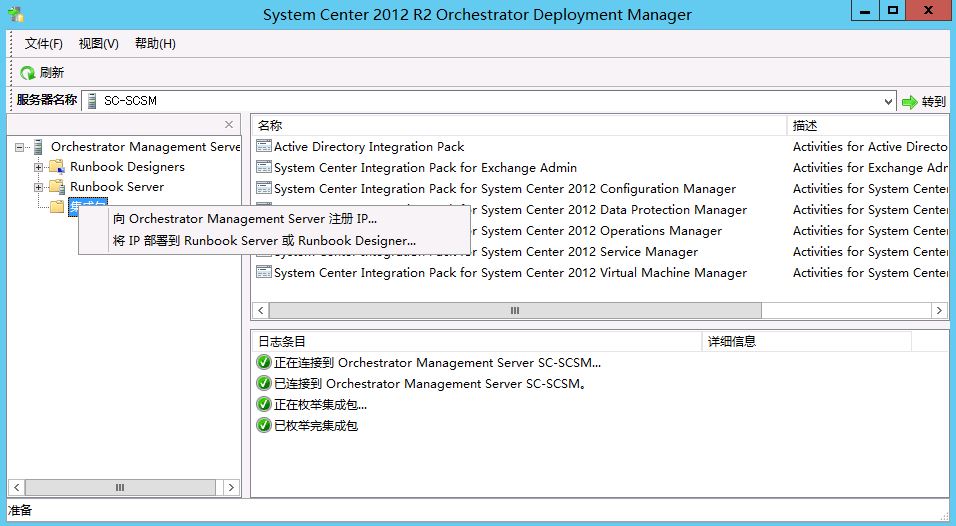Click the 日志条目 column header
The width and height of the screenshot is (956, 526).
(x=476, y=341)
